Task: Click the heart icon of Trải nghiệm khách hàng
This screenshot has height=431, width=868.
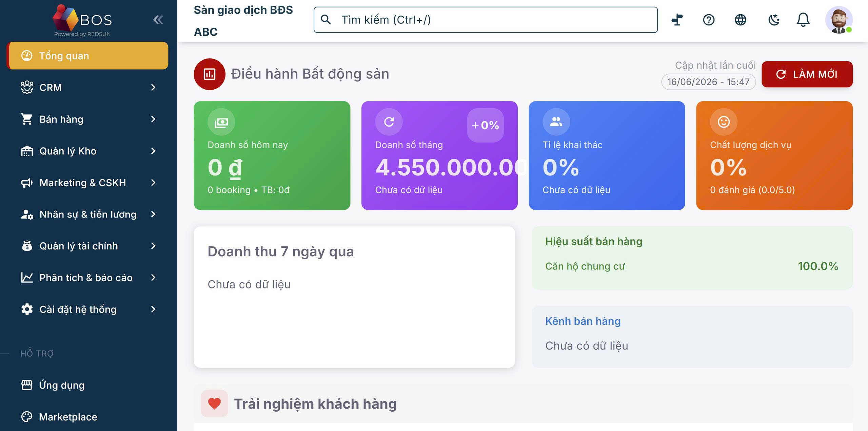Action: [x=214, y=404]
